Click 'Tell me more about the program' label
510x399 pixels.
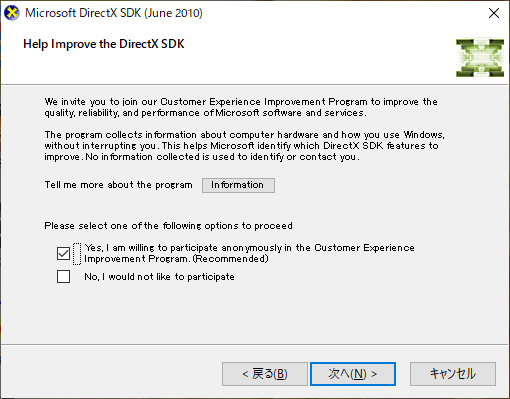[119, 185]
